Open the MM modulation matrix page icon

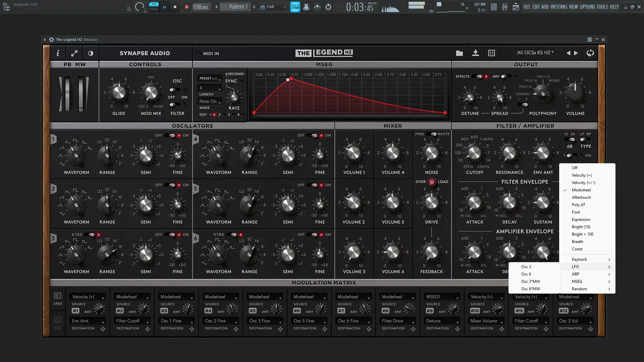pos(57,299)
